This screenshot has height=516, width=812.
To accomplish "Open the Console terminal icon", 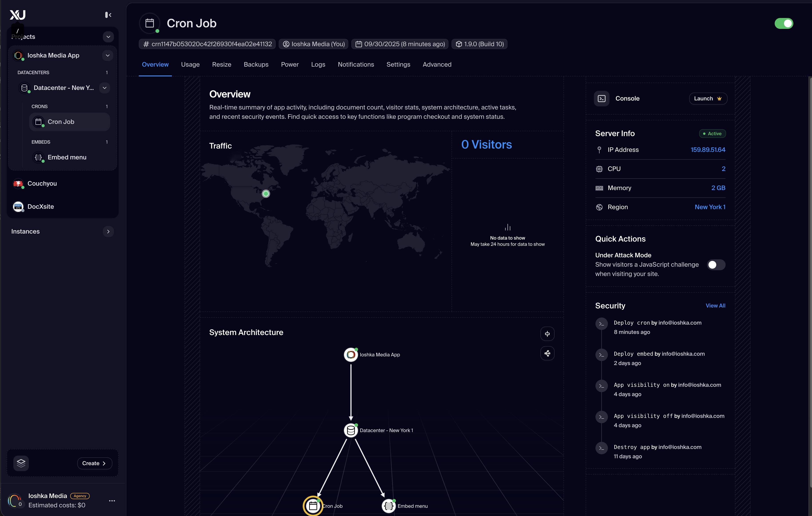I will [x=602, y=98].
